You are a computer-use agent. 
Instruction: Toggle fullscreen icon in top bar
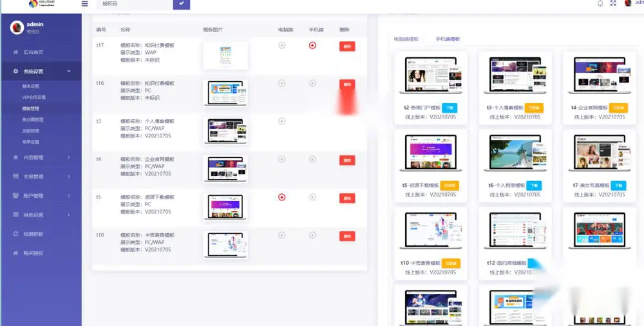pos(613,3)
